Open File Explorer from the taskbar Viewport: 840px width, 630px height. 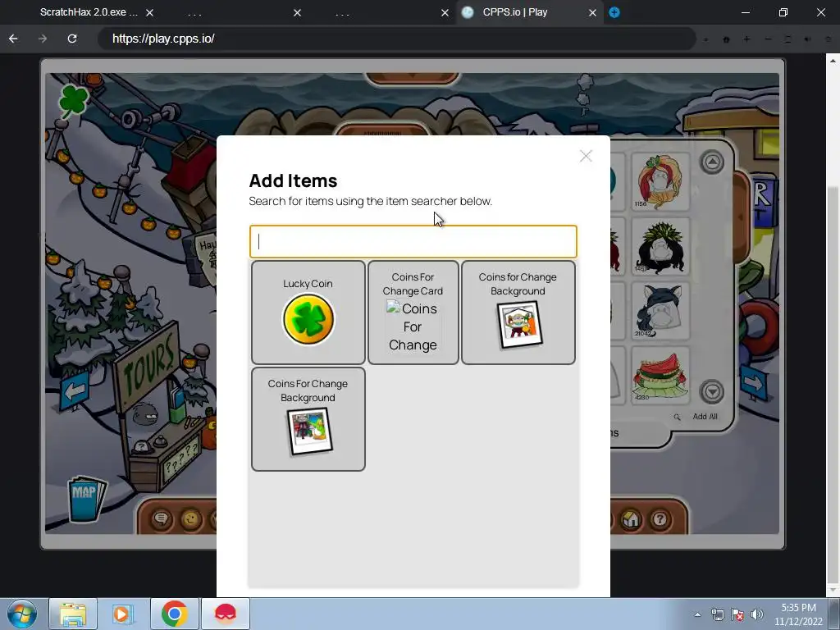(73, 614)
